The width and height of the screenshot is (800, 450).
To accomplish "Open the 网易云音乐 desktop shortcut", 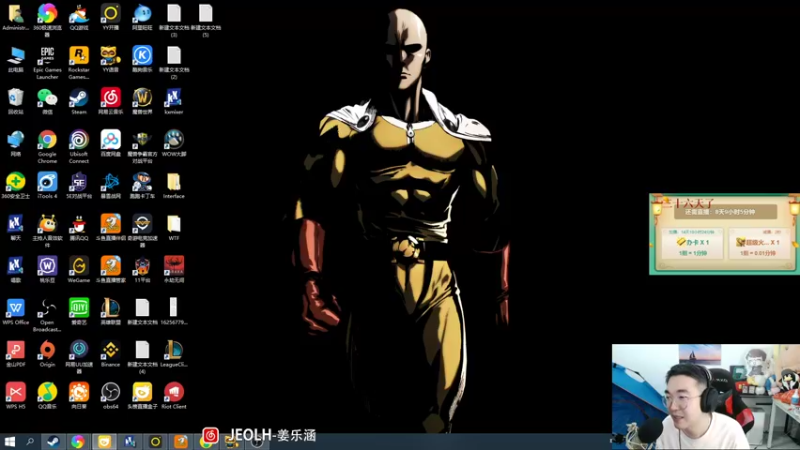I will point(111,102).
